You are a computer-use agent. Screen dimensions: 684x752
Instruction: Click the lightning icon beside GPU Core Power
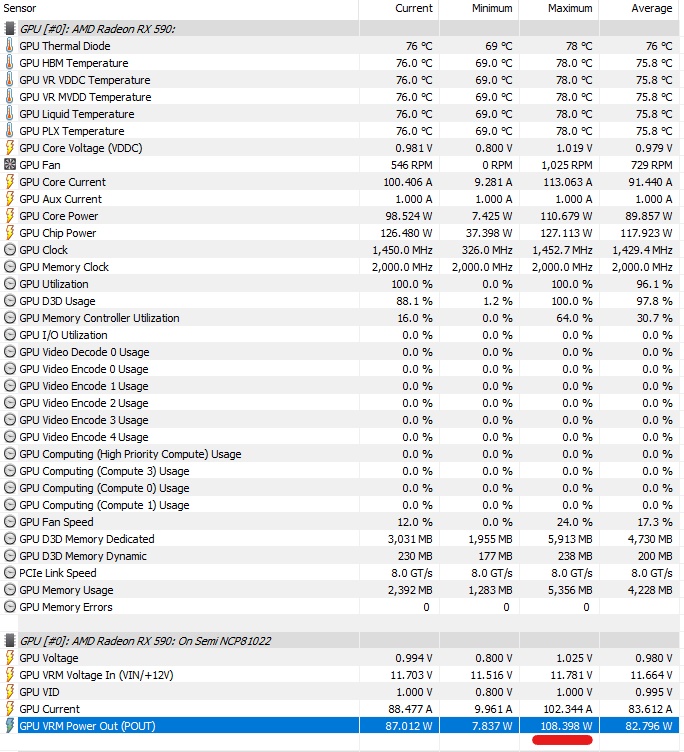(x=10, y=216)
